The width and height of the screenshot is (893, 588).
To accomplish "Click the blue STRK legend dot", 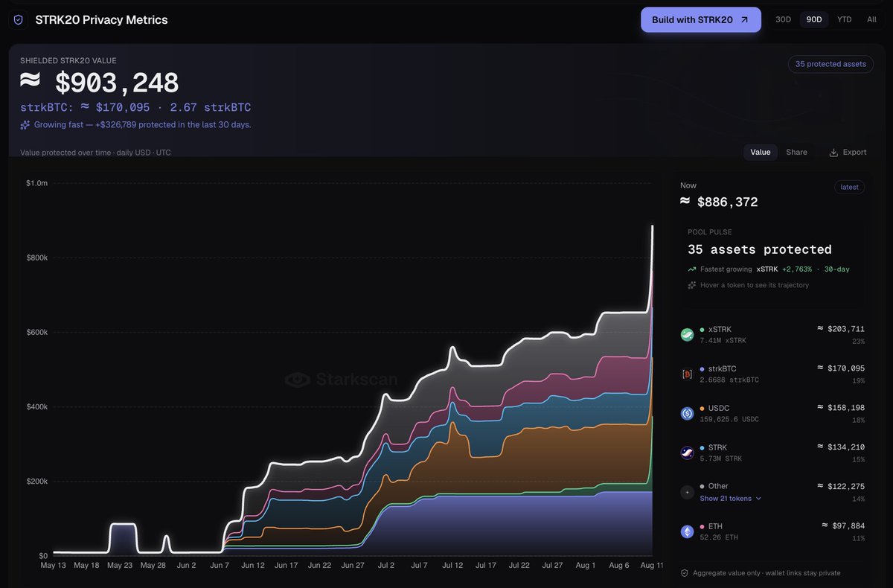I will (702, 448).
